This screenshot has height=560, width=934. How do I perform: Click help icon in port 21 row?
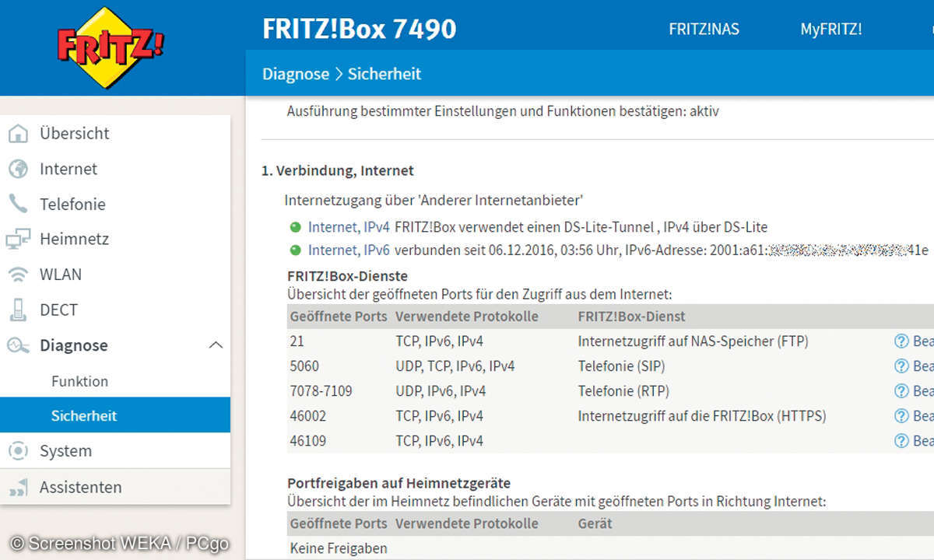pyautogui.click(x=901, y=341)
